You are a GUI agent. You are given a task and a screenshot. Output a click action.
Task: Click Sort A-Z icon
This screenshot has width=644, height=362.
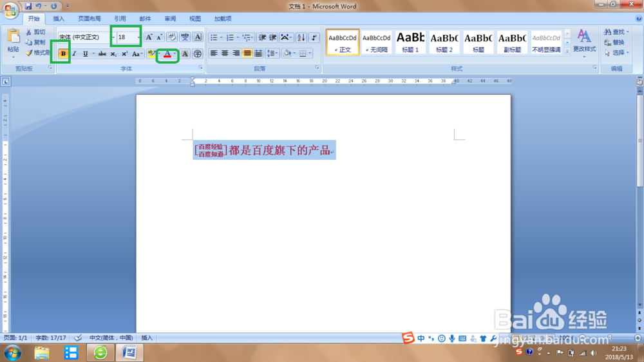301,37
